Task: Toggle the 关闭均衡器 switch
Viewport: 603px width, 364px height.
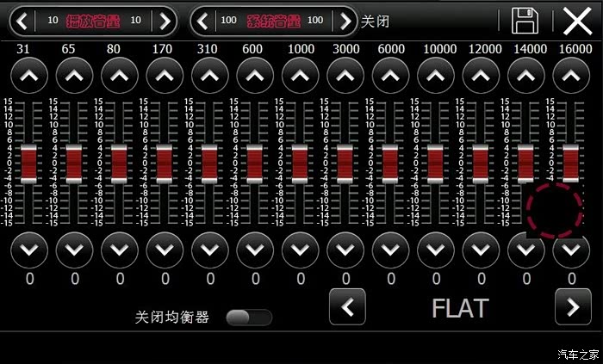Action: click(x=248, y=318)
